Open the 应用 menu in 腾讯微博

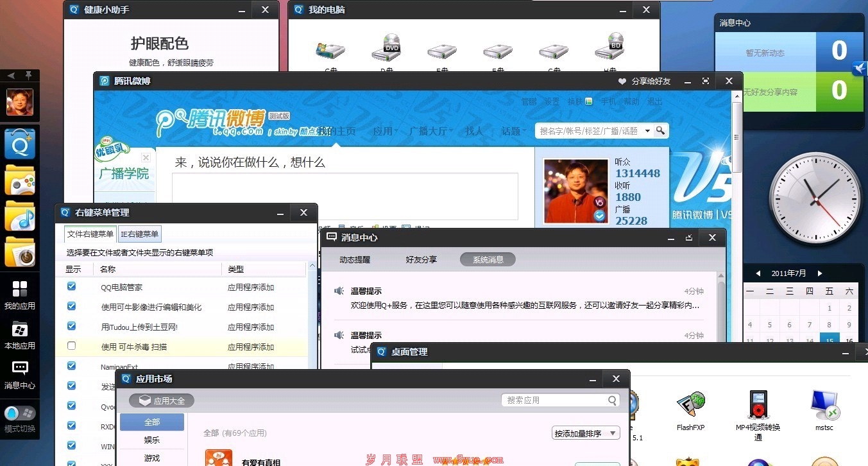tap(385, 131)
